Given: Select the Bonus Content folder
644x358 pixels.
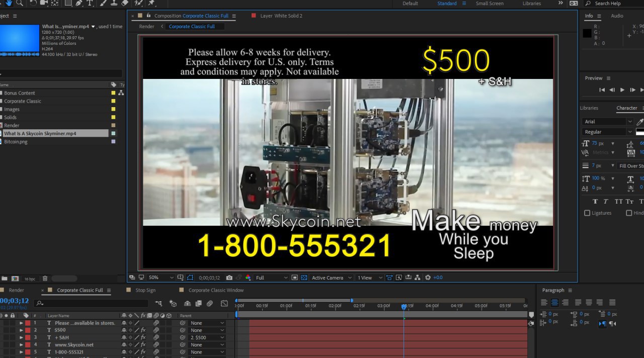Looking at the screenshot, I should [x=20, y=93].
